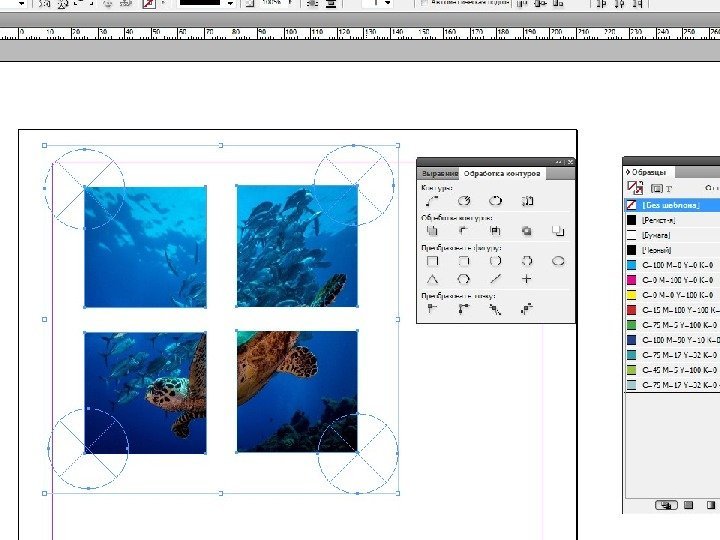Convert shape to ellipse
The height and width of the screenshot is (540, 720).
[x=558, y=261]
